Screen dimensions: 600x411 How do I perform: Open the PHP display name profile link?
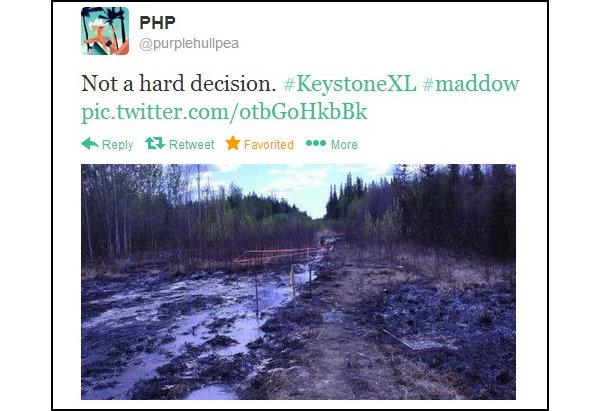point(157,23)
